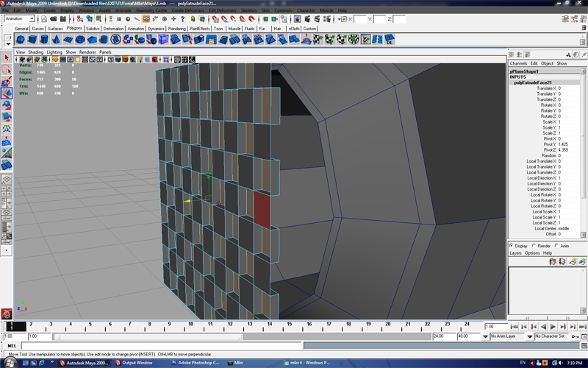Switch to the Surfaces shelf tab
588x368 pixels.
coord(56,29)
